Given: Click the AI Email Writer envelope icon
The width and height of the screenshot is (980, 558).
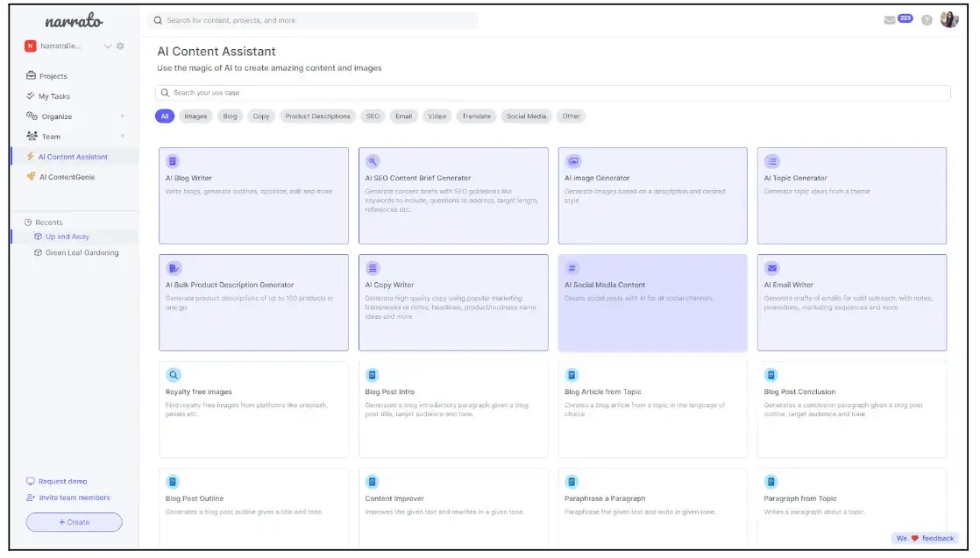Looking at the screenshot, I should click(771, 268).
